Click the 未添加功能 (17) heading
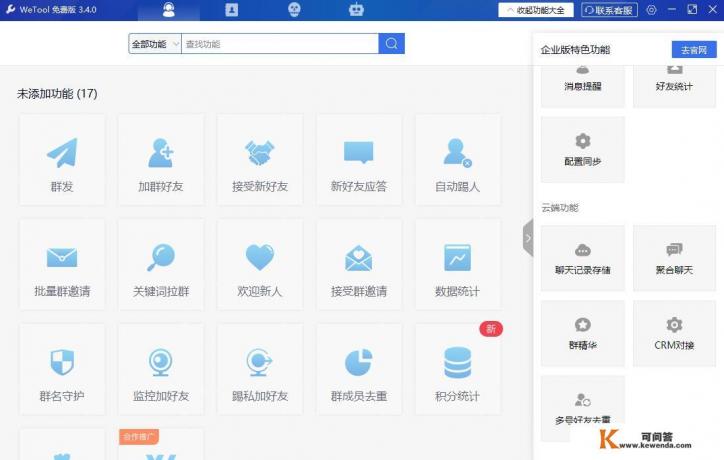Viewport: 724px width, 460px height. pos(57,94)
